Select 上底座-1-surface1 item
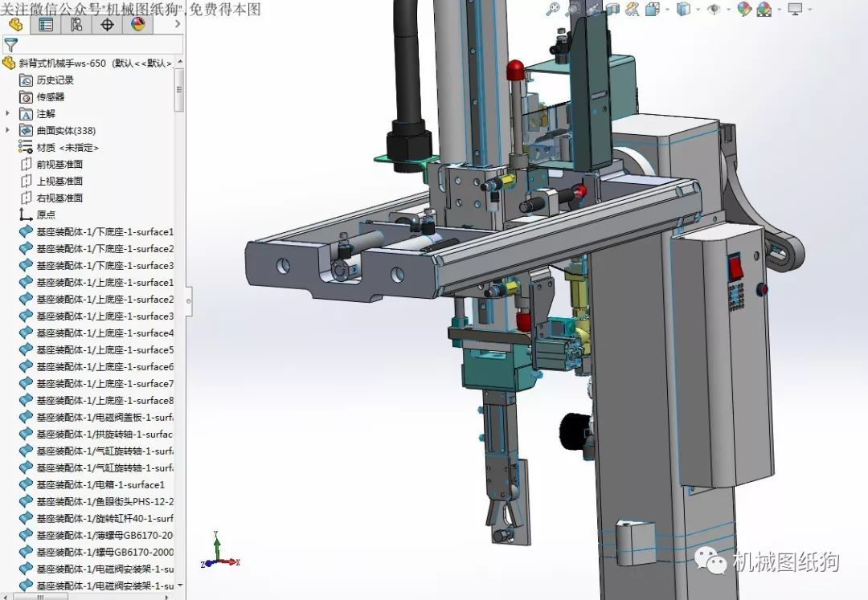This screenshot has width=868, height=600. tap(96, 283)
